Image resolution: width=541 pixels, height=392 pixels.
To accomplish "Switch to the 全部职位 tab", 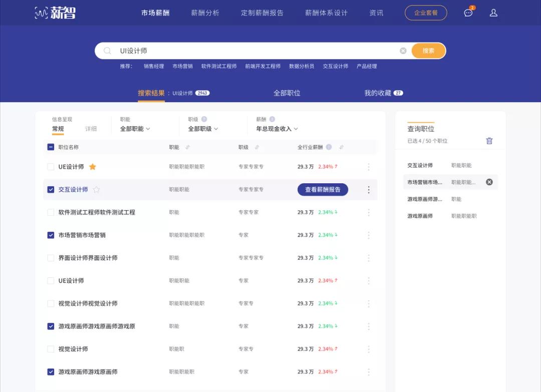I will 287,93.
